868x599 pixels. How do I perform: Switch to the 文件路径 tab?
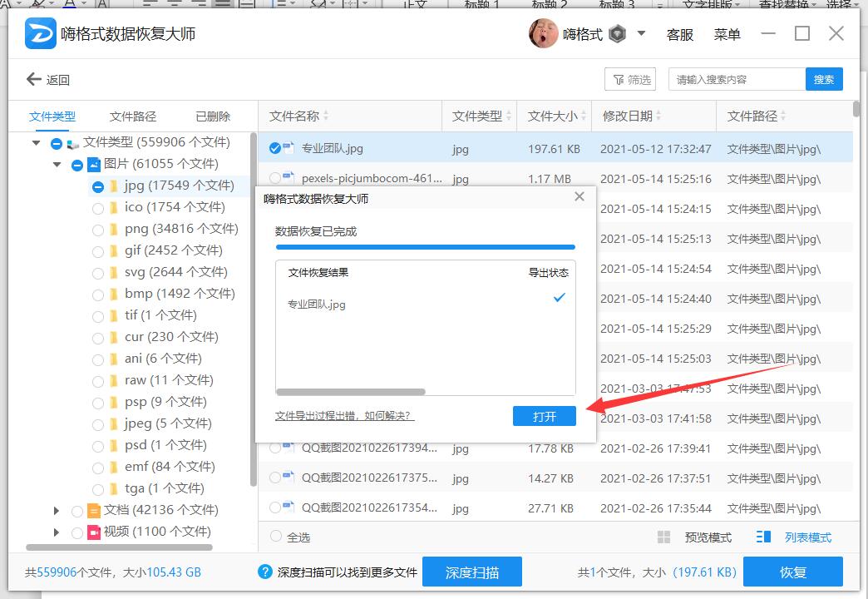tap(133, 116)
